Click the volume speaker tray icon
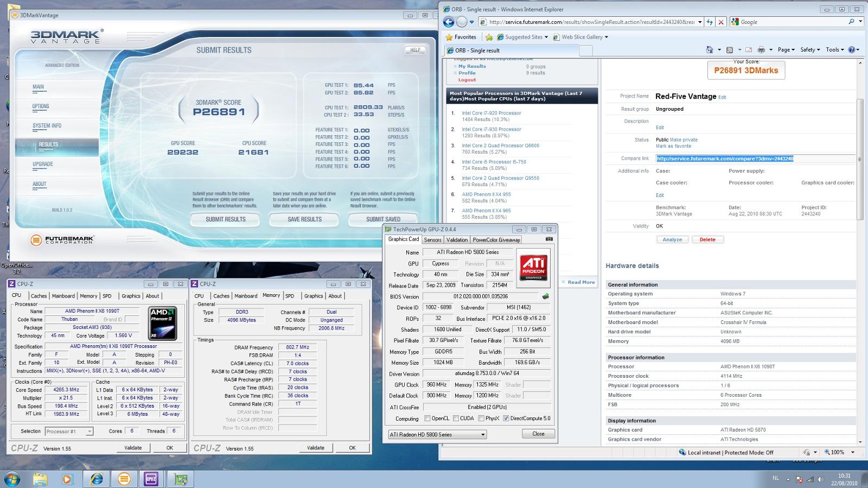The height and width of the screenshot is (488, 868). click(821, 479)
